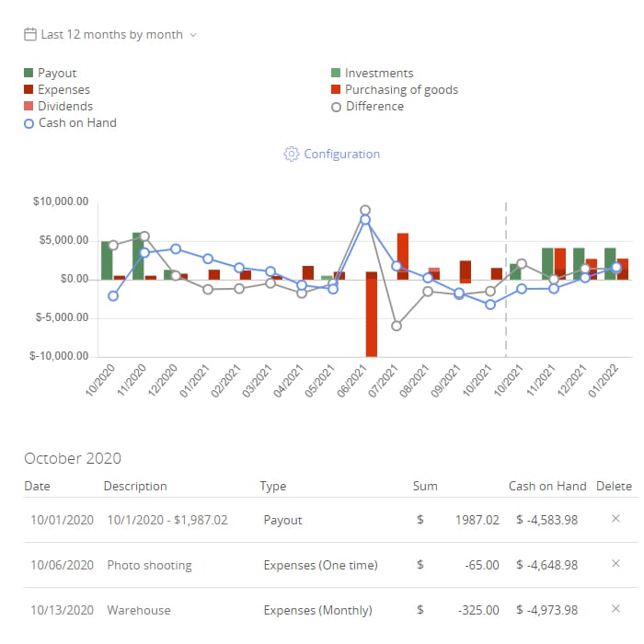
Task: Delete the Photo shooting entry
Action: click(615, 564)
